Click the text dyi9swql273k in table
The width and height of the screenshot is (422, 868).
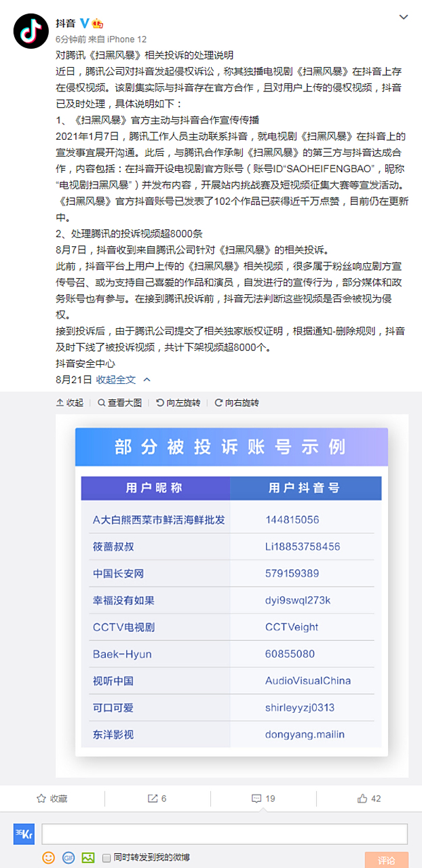[298, 600]
